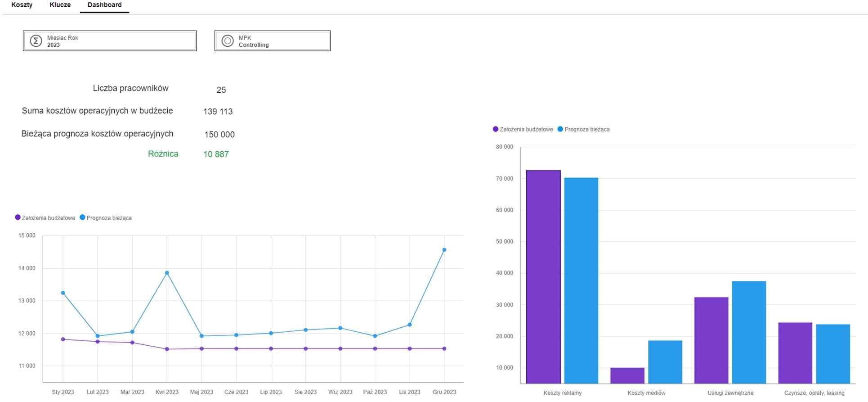Click the budget cost sum 139 113
The height and width of the screenshot is (402, 868).
click(x=218, y=112)
